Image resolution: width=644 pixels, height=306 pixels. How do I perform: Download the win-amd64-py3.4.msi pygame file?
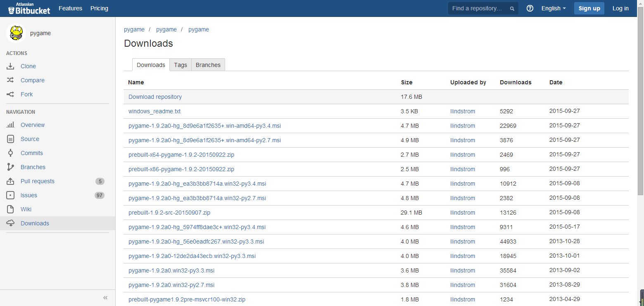(x=204, y=126)
